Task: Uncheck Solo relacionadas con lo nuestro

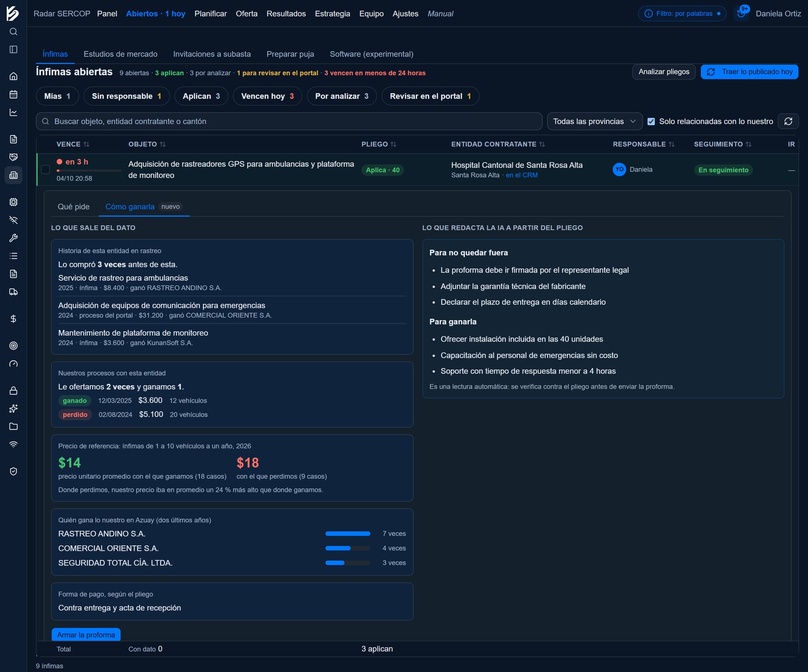Action: tap(651, 122)
